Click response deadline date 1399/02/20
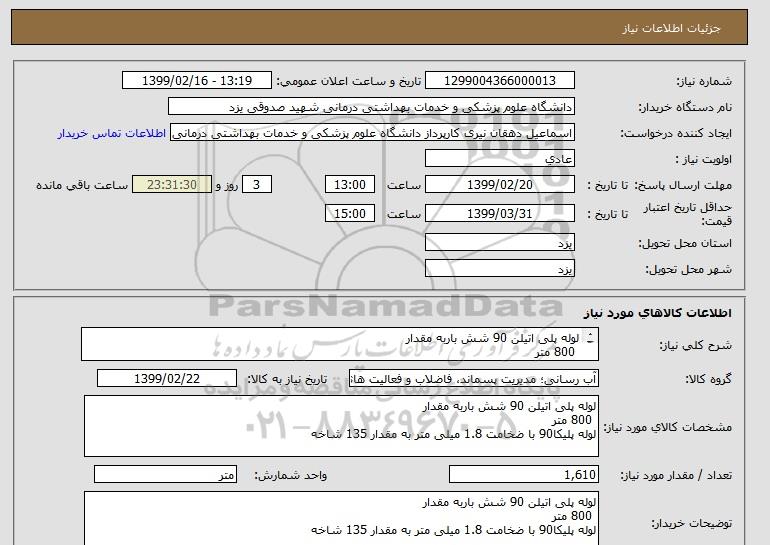Image resolution: width=770 pixels, height=545 pixels. (499, 185)
